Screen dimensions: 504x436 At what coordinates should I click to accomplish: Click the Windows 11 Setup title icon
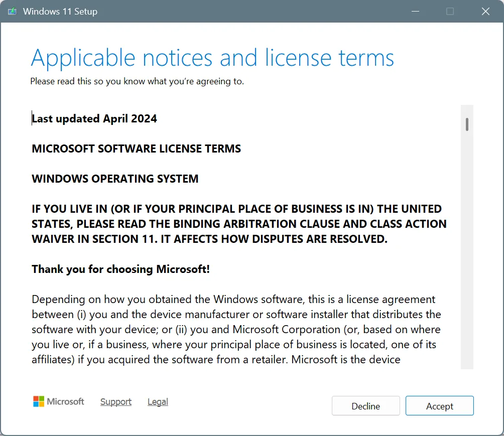(x=12, y=12)
